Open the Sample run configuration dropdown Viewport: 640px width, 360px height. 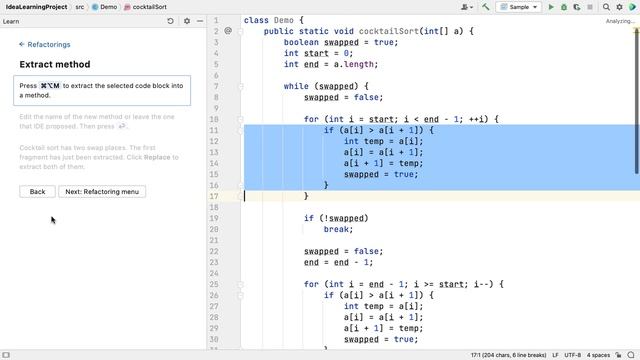pos(519,7)
